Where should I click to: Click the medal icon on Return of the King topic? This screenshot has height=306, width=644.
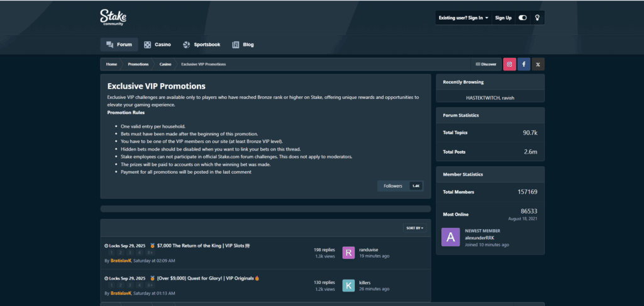pyautogui.click(x=152, y=245)
